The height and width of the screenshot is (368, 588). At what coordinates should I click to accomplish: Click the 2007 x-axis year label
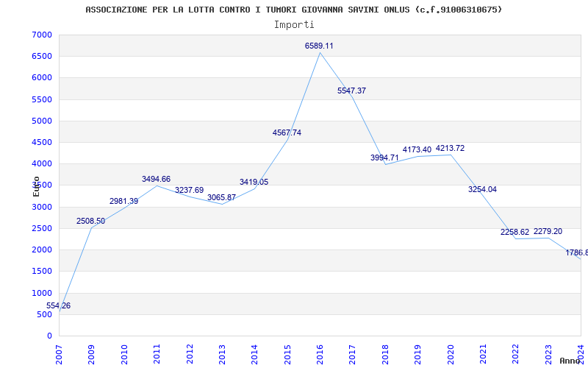coord(59,354)
